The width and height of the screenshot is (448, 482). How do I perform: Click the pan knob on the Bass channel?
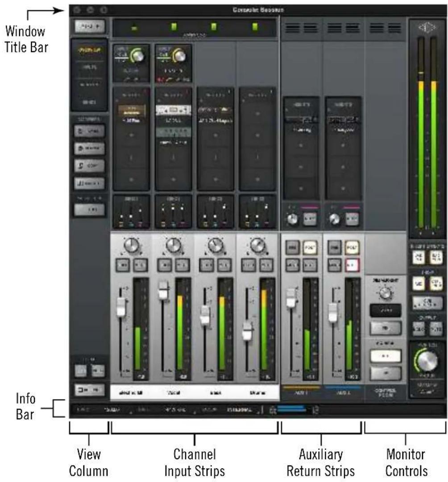coord(216,246)
